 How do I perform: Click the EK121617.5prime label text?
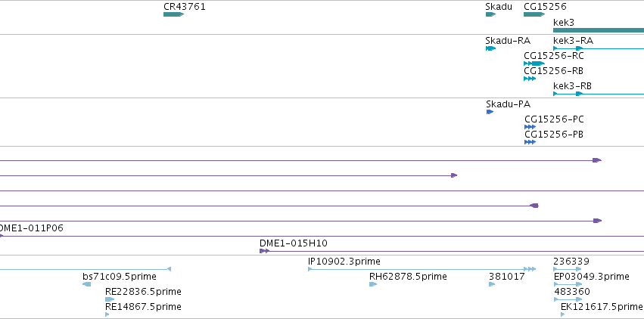pos(602,307)
